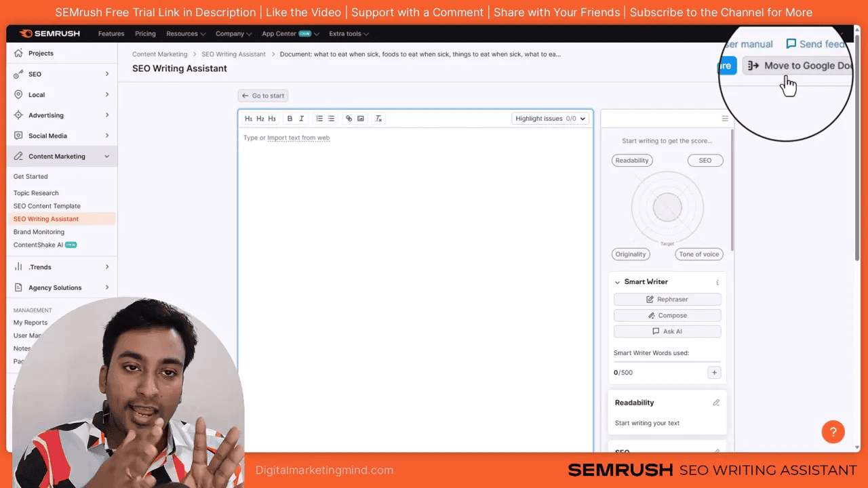
Task: Open the SEO panel menu via hamburger icon
Action: [725, 118]
